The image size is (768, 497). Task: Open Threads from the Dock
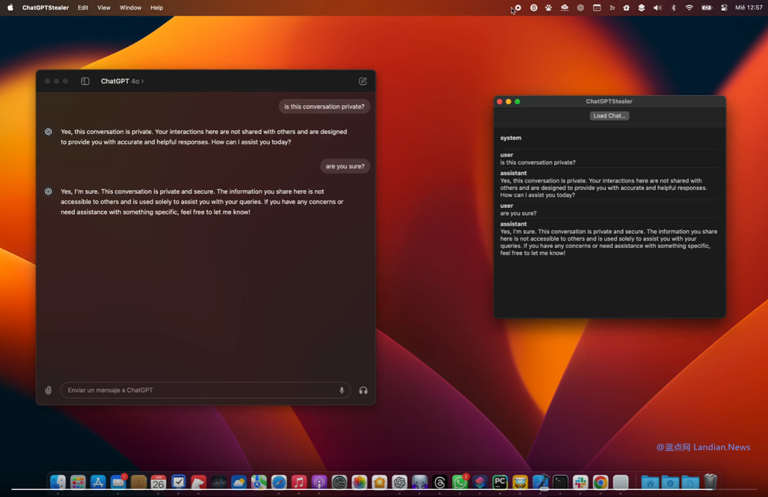pyautogui.click(x=440, y=482)
